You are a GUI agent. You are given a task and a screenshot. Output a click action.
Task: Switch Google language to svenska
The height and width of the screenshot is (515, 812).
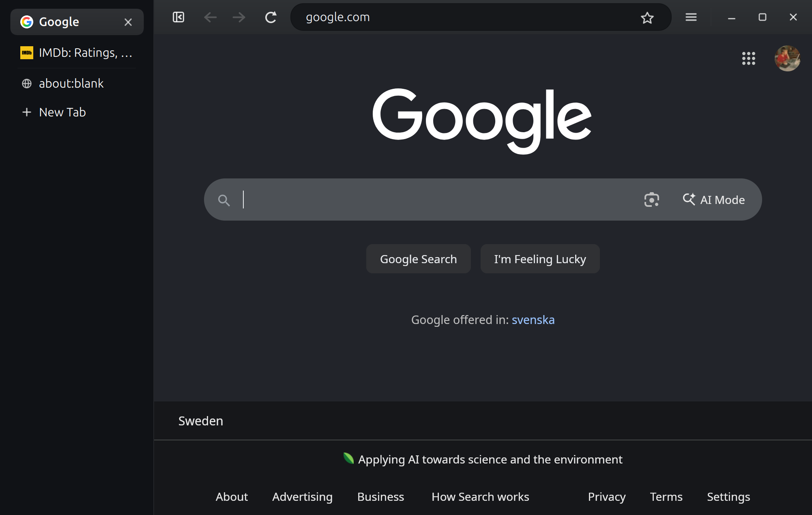point(533,320)
